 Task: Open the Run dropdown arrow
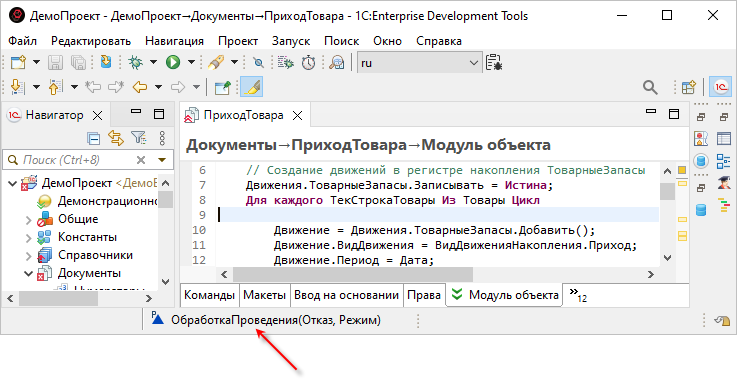(191, 62)
